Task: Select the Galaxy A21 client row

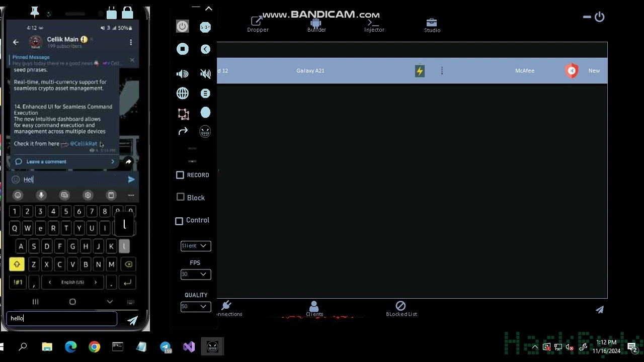Action: [x=412, y=71]
